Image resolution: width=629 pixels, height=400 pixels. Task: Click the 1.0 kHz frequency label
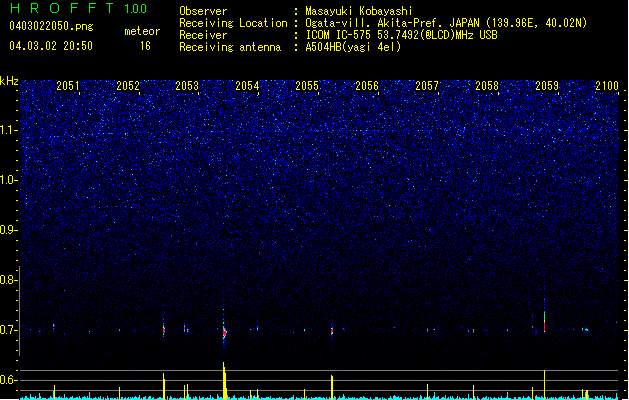[9, 180]
